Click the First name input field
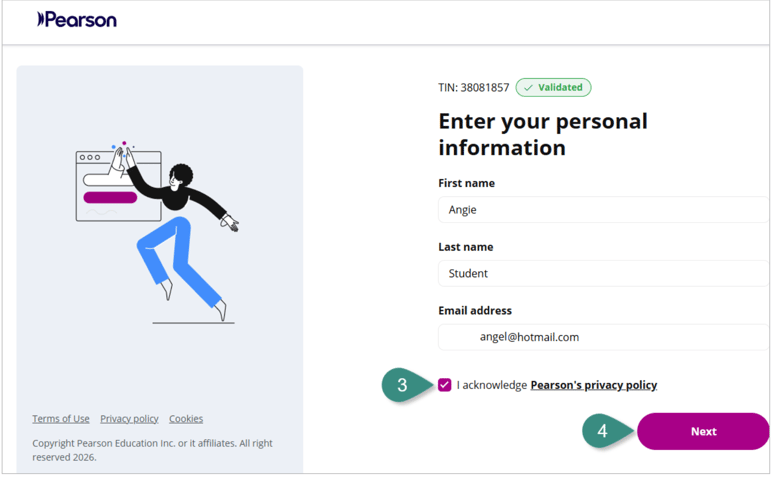The image size is (771, 477). pos(603,209)
